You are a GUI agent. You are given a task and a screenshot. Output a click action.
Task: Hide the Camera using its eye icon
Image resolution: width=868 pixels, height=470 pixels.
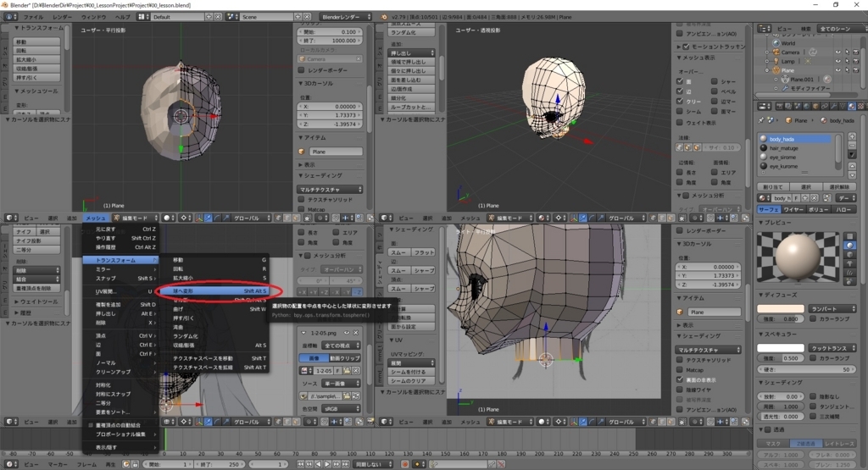coord(838,53)
